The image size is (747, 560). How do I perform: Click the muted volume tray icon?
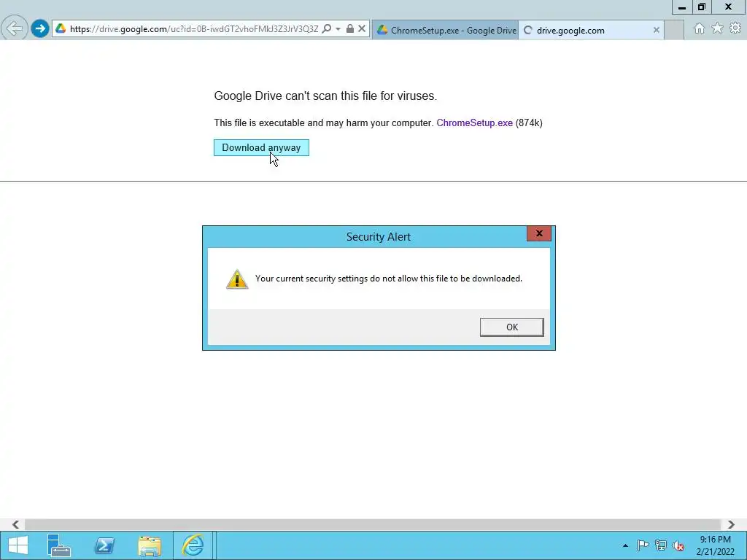pyautogui.click(x=678, y=545)
